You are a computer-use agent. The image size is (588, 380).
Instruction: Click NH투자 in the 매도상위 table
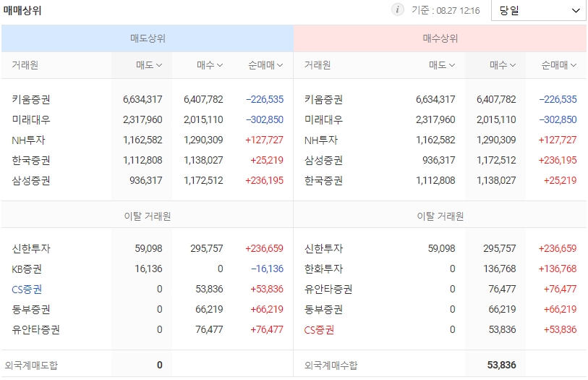pos(28,140)
